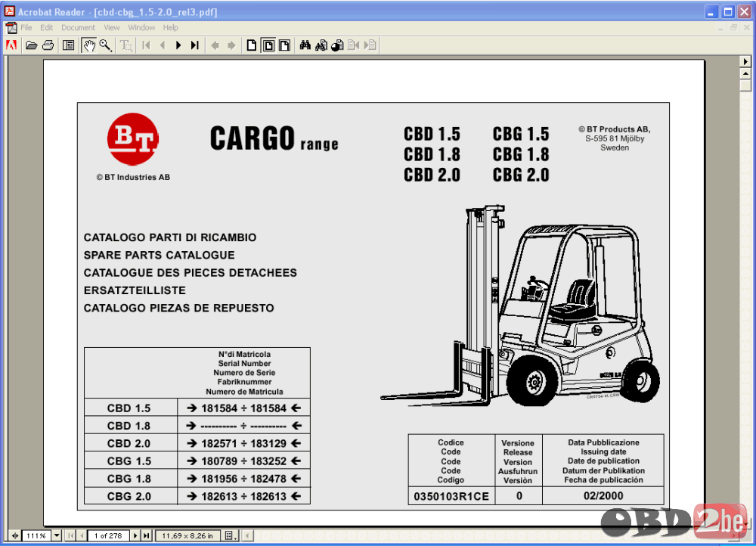This screenshot has height=546, width=756.
Task: Click the Search Results icon
Action: point(337,45)
